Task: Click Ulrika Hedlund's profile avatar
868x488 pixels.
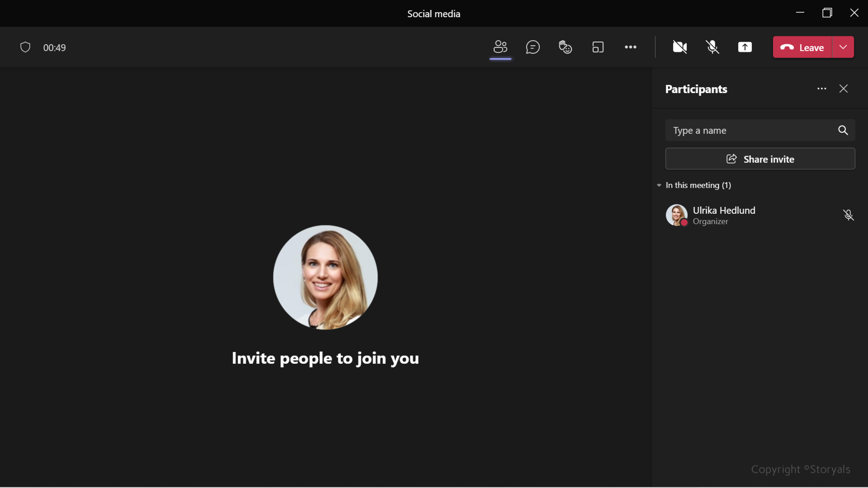Action: (x=677, y=215)
